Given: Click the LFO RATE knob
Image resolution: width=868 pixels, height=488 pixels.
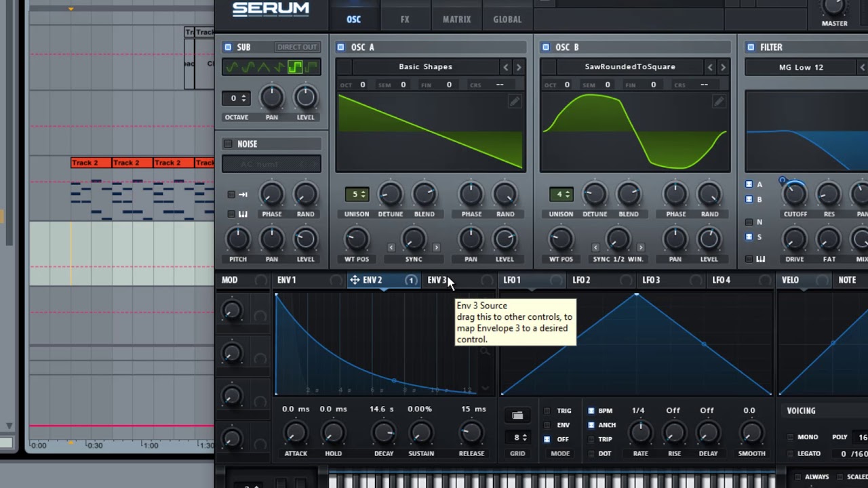Looking at the screenshot, I should point(639,432).
